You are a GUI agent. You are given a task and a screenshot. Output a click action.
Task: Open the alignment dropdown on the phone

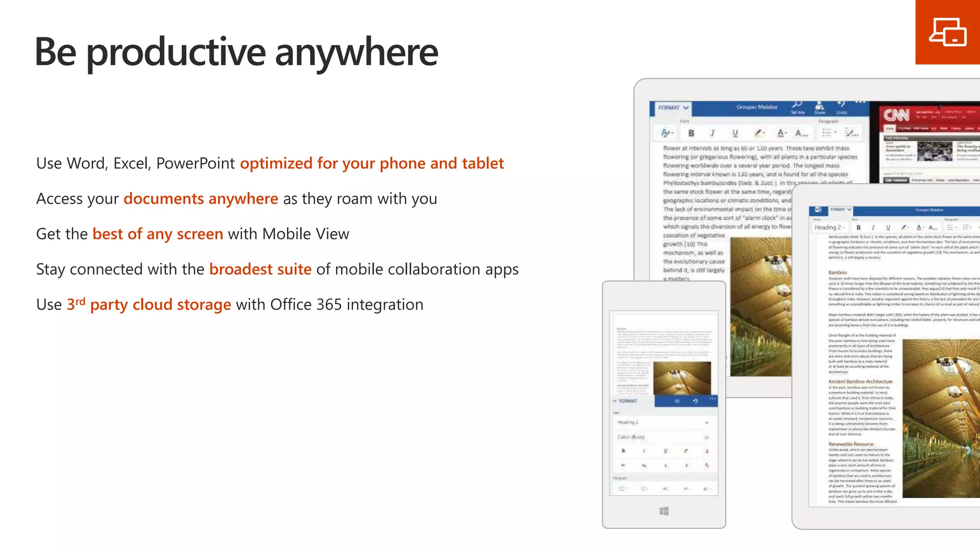click(x=707, y=488)
